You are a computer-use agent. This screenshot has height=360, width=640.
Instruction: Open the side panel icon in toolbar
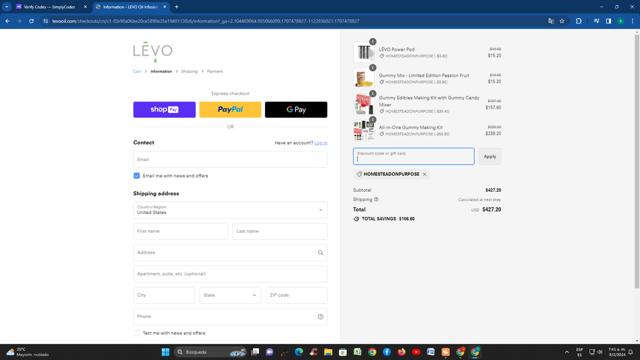click(x=608, y=21)
